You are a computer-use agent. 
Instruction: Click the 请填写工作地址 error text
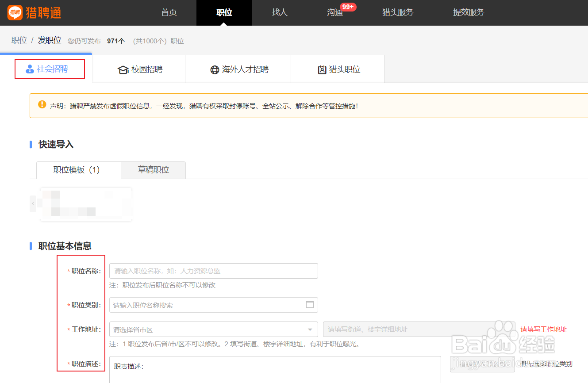[x=543, y=329]
